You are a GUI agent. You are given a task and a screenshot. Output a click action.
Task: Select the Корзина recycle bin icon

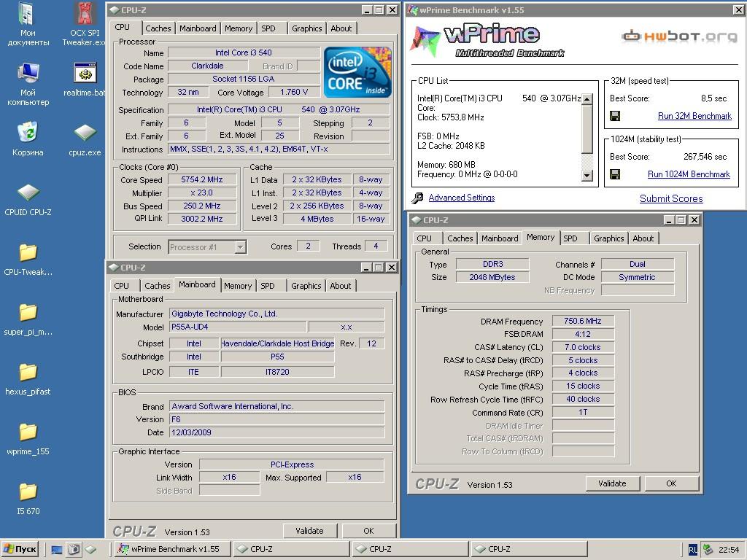[x=28, y=139]
